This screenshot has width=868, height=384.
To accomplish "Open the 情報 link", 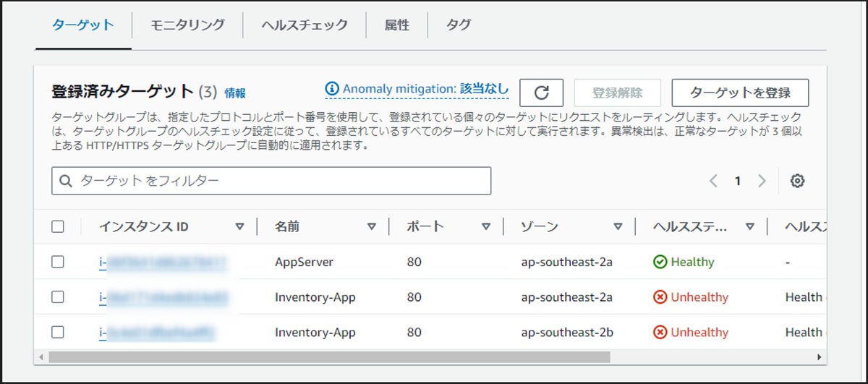I will [x=235, y=93].
